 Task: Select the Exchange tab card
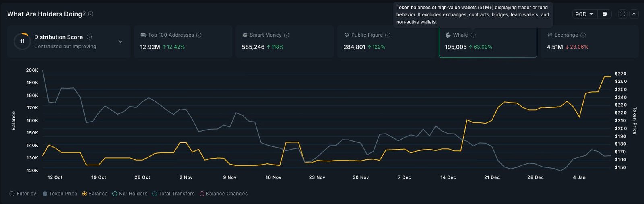pyautogui.click(x=589, y=41)
